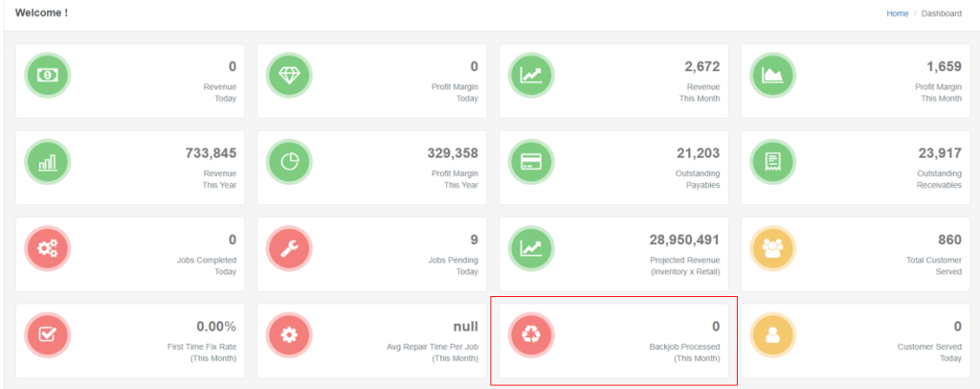
Task: Select the gear icon for Avg Repair Time
Action: (x=289, y=335)
